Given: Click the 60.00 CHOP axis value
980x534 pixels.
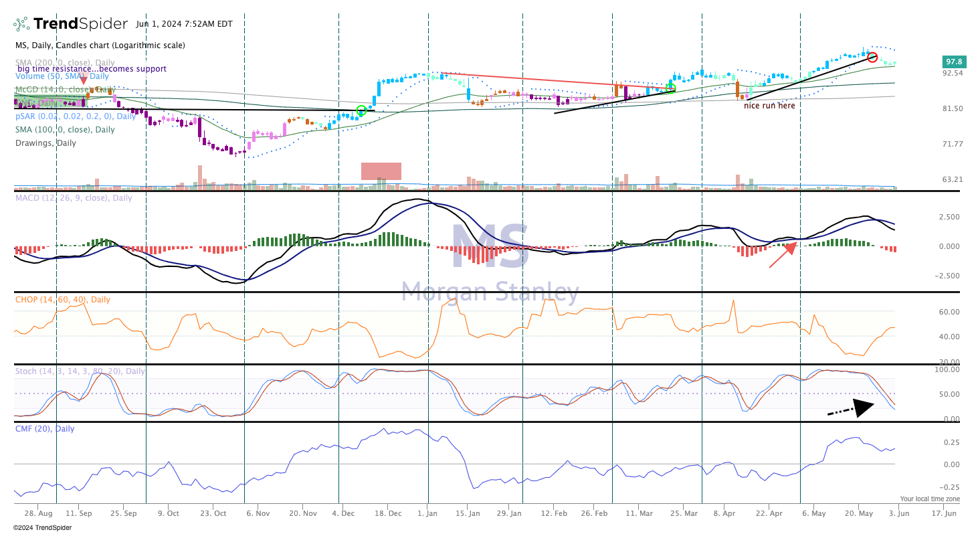Looking at the screenshot, I should click(x=951, y=312).
